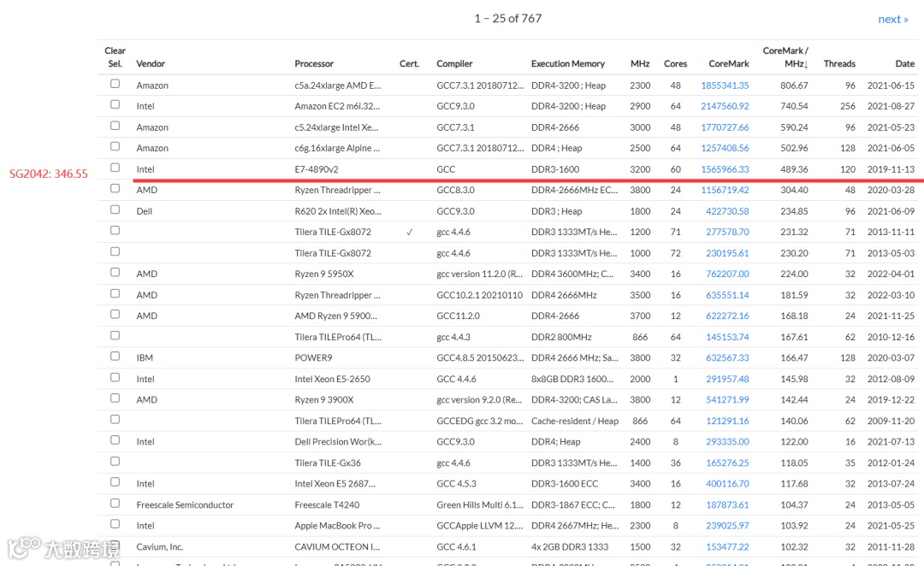924x566 pixels.
Task: Sort table by MHz column header
Action: point(640,63)
